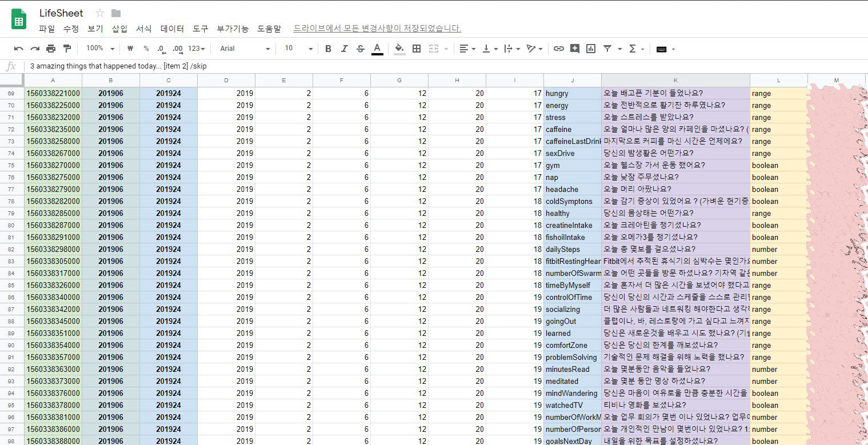This screenshot has width=868, height=445.
Task: Open the 파일 menu
Action: pyautogui.click(x=47, y=28)
